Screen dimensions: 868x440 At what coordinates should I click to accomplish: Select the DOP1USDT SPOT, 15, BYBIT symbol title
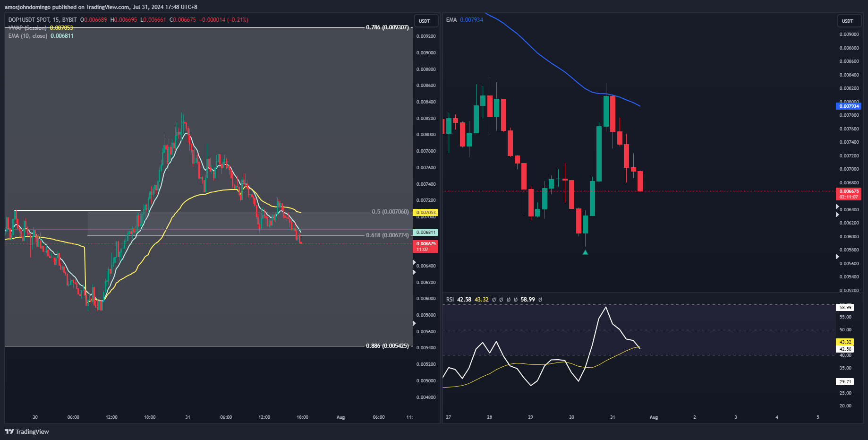coord(43,20)
